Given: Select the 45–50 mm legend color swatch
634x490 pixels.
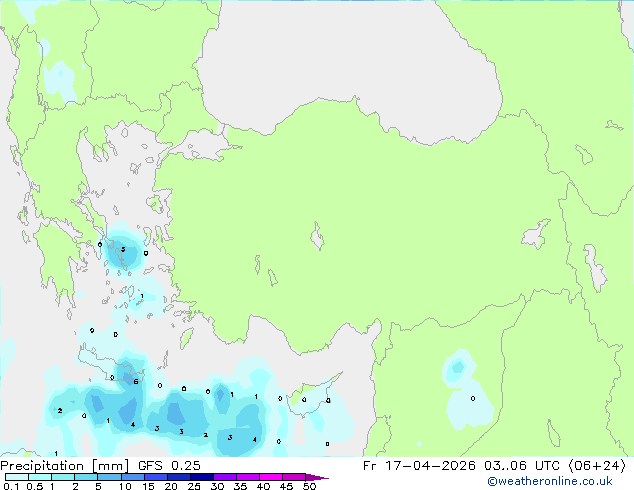Looking at the screenshot, I should pos(294,477).
